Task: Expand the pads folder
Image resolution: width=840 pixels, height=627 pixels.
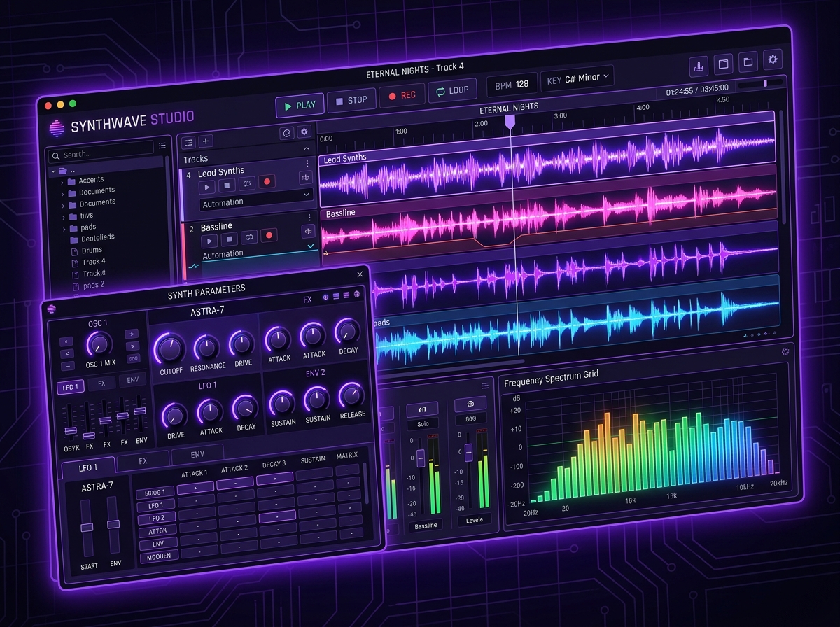Action: [x=66, y=229]
